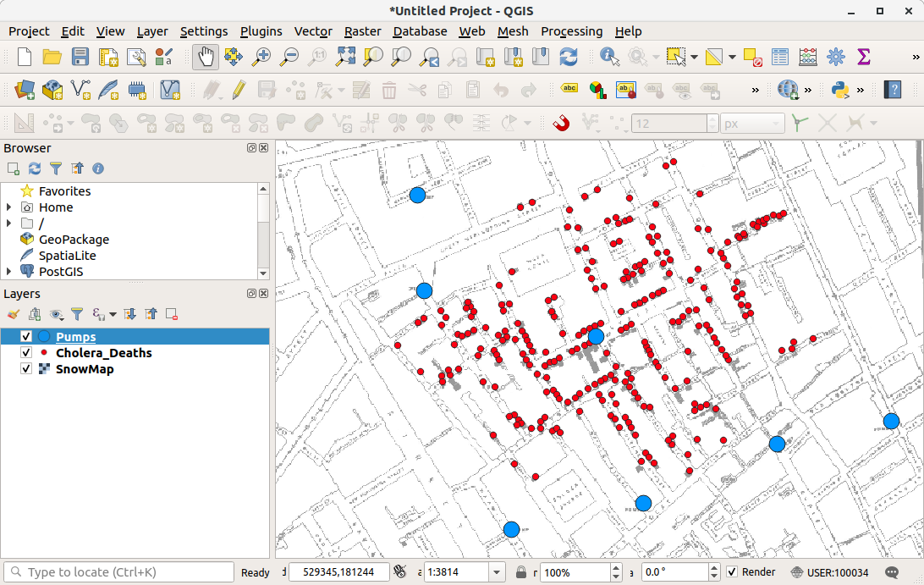Image resolution: width=924 pixels, height=585 pixels.
Task: Open the Pan Map to Selection tool
Action: [233, 58]
